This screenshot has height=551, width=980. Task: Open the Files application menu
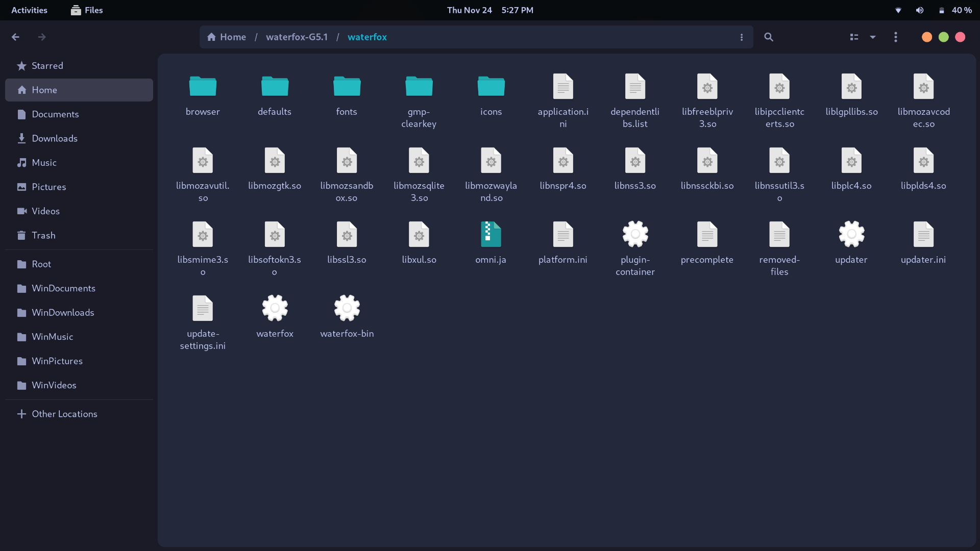[86, 10]
